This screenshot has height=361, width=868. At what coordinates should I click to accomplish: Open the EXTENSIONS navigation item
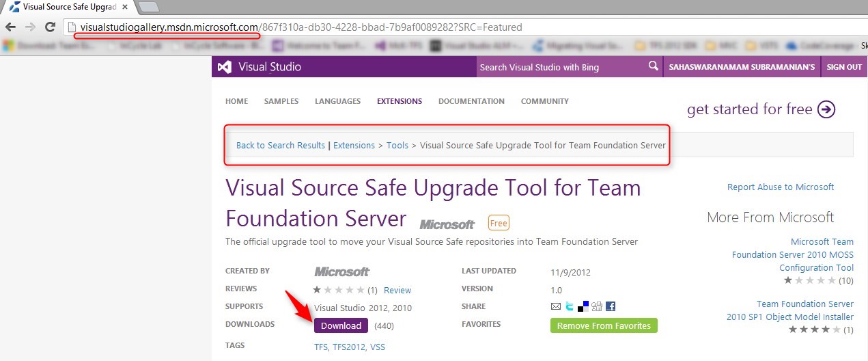(x=400, y=101)
